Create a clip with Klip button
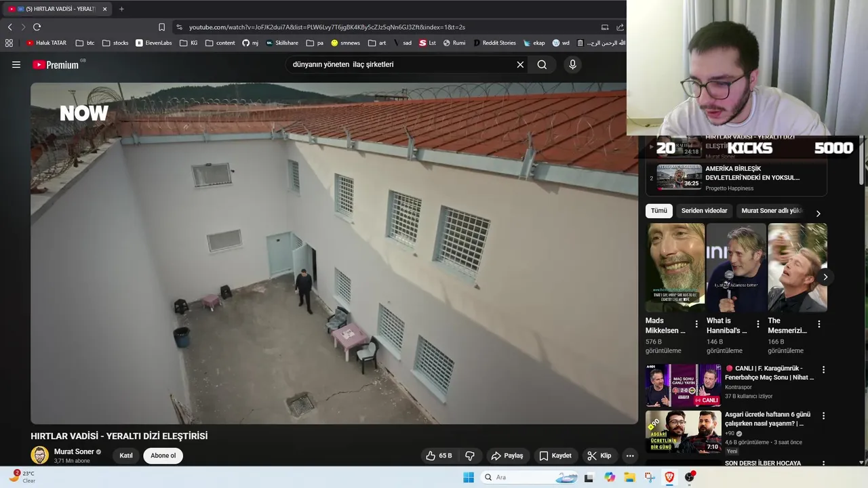 (599, 455)
